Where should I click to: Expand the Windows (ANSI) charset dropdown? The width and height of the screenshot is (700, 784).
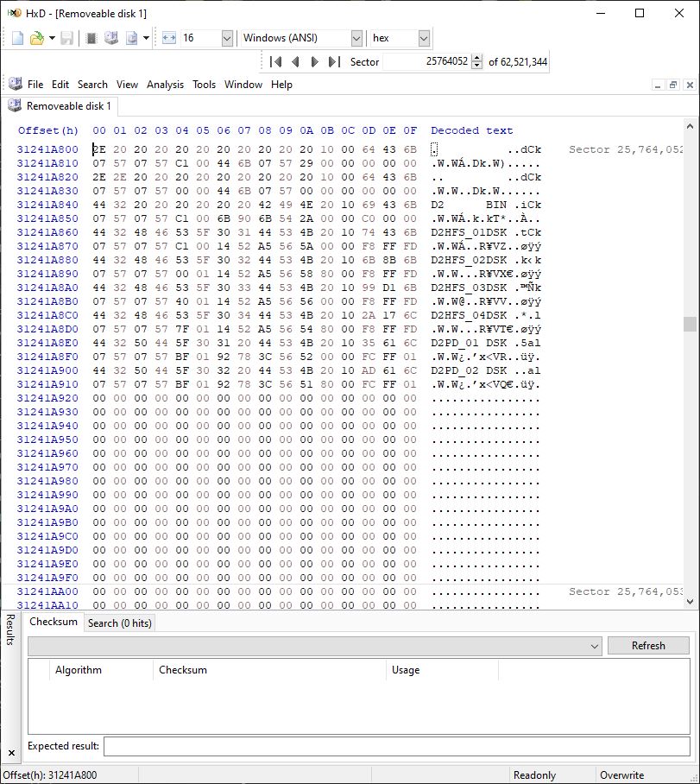tap(356, 38)
